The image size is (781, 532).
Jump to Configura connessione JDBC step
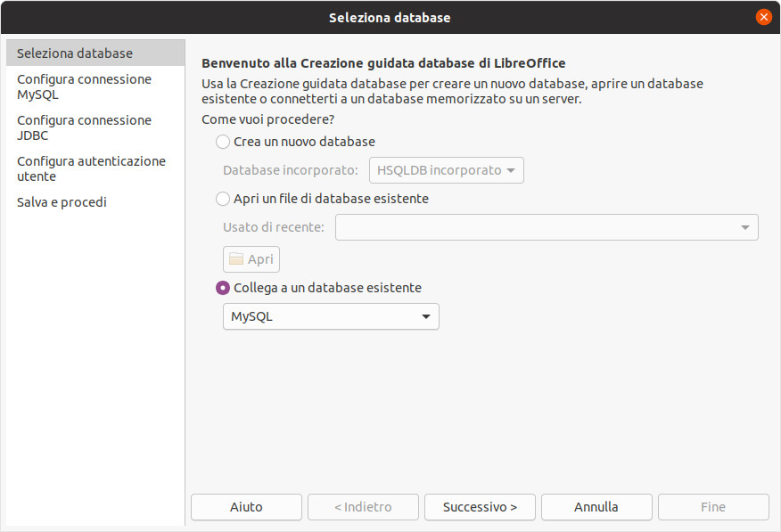[x=84, y=128]
